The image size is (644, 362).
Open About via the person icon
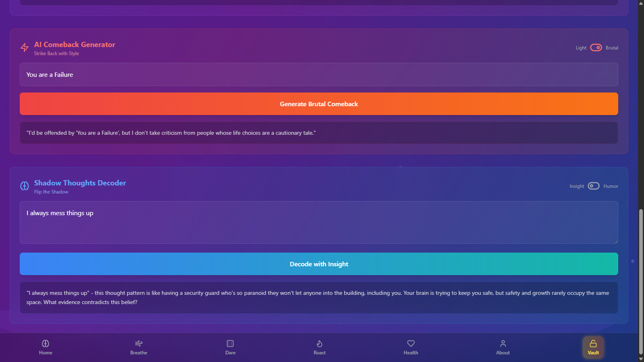(x=503, y=343)
